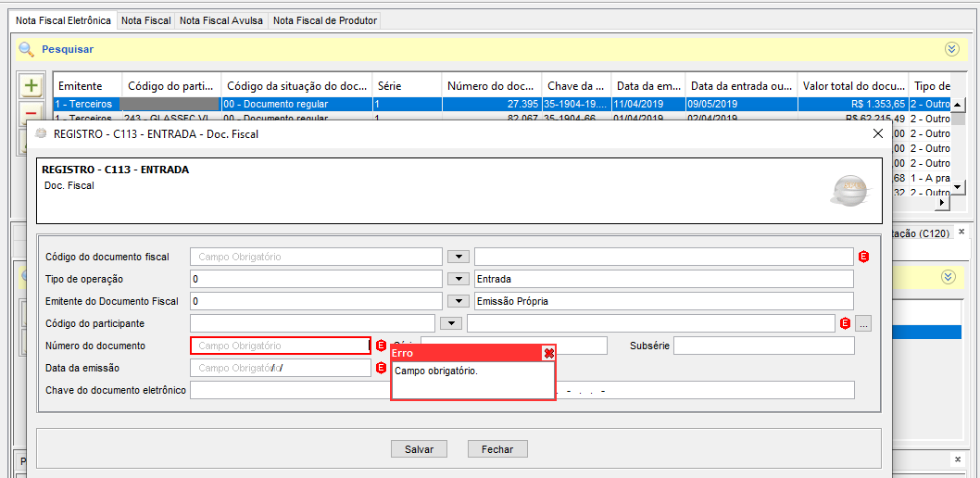Click error icon beside Código do documento fiscal
This screenshot has width=980, height=478.
pos(863,257)
